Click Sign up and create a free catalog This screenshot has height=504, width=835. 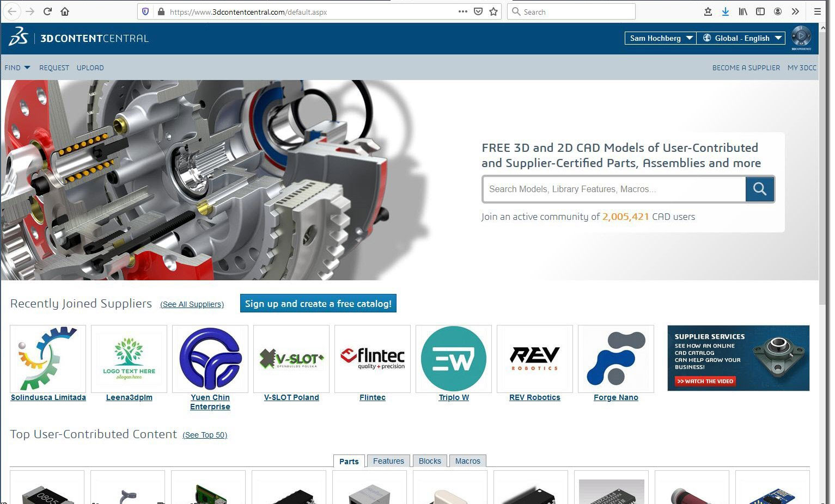(318, 304)
